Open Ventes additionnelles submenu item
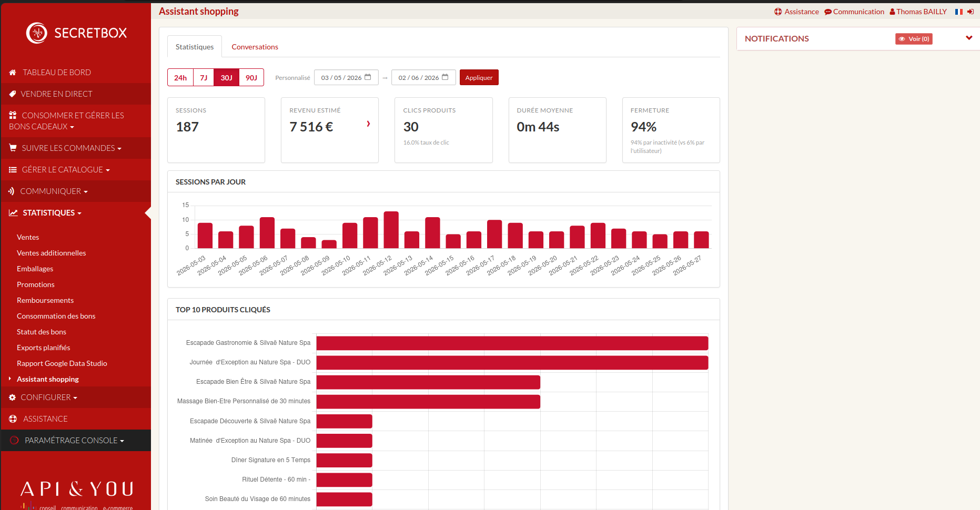This screenshot has width=980, height=510. click(51, 253)
